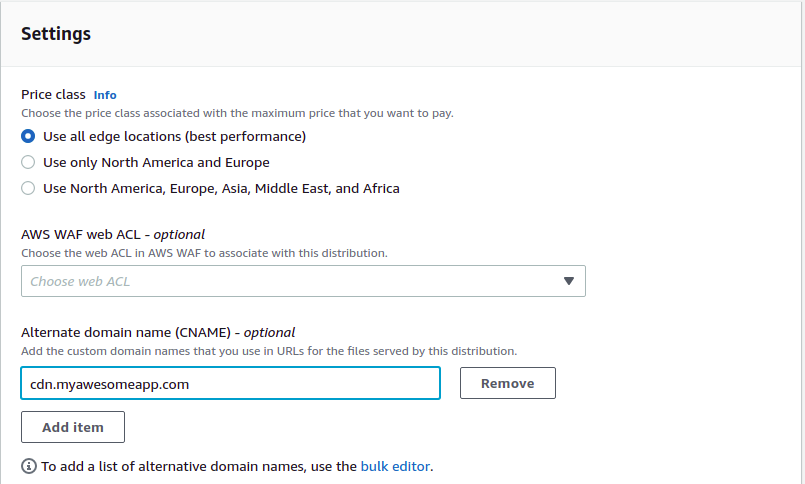Click the custom domain names helper text
Screen dimensions: 805x484
269,351
